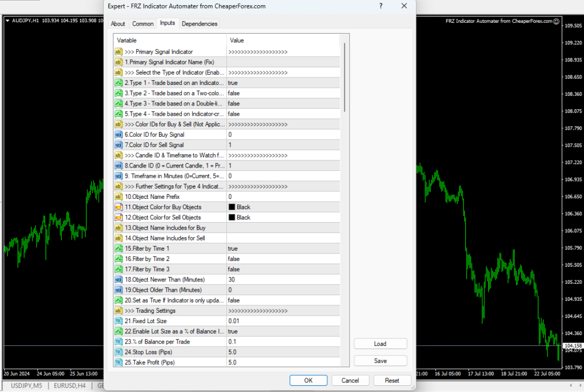
Task: Click the Load button
Action: click(380, 344)
